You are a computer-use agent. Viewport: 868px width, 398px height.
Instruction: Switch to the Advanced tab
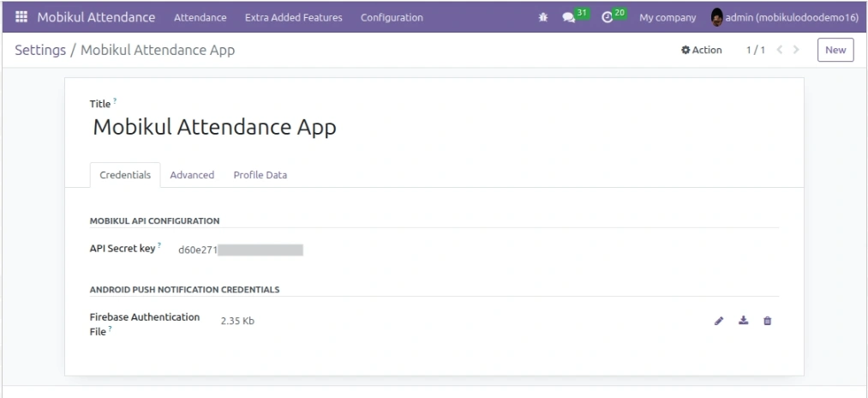click(x=192, y=175)
